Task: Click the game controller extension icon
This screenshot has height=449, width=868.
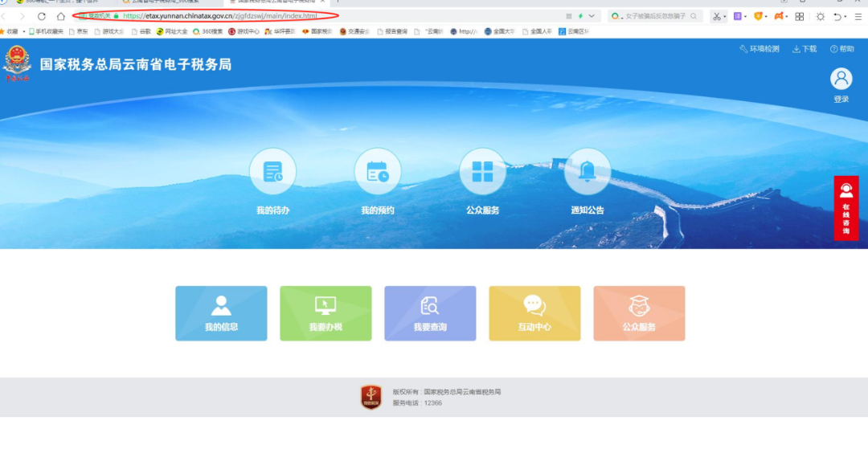Action: (x=779, y=17)
